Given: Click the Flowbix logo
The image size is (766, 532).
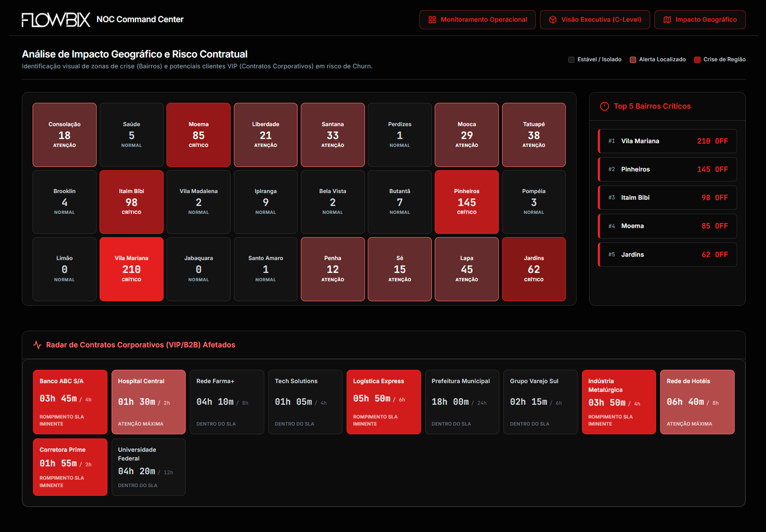Looking at the screenshot, I should (56, 18).
